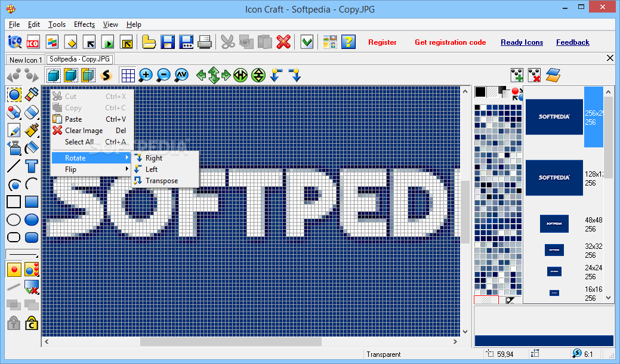Click the horizontal canvas scrollbar thumb
620x364 pixels.
pyautogui.click(x=231, y=341)
